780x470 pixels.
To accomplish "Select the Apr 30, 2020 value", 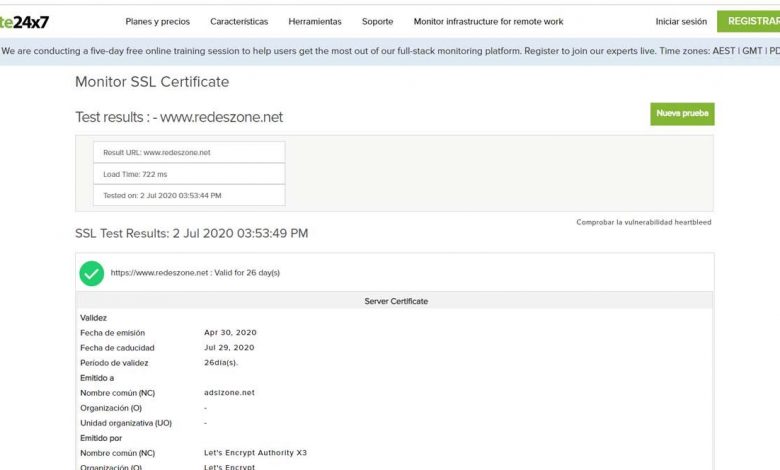I will [230, 333].
